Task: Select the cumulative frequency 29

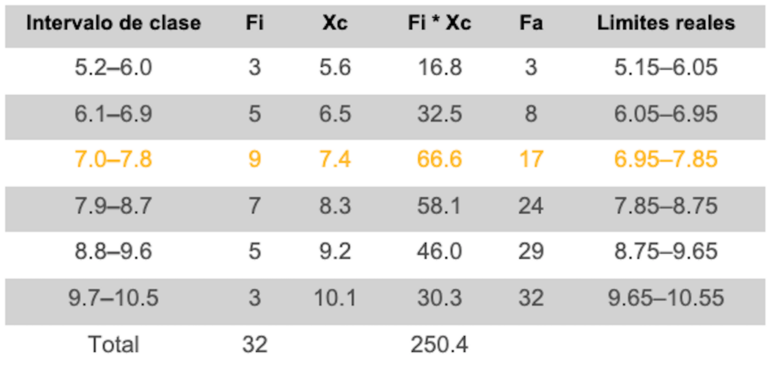Action: tap(531, 252)
